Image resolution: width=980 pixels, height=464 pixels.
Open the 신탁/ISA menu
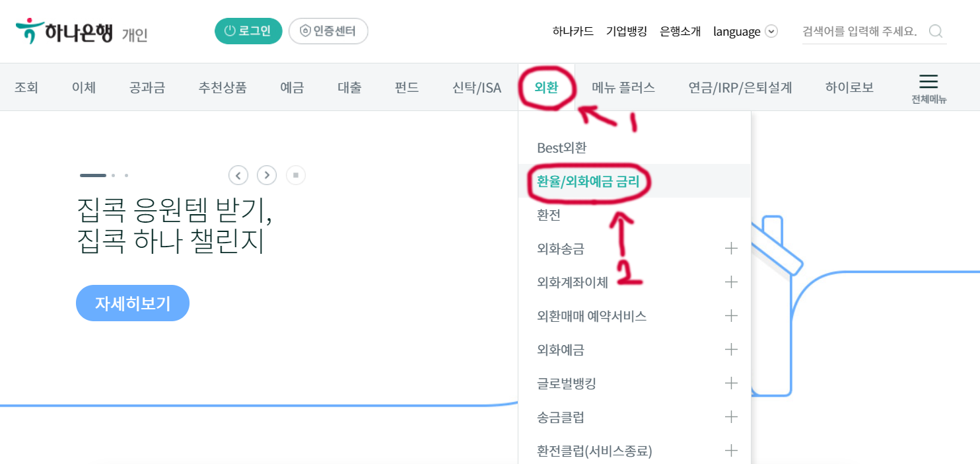point(477,87)
